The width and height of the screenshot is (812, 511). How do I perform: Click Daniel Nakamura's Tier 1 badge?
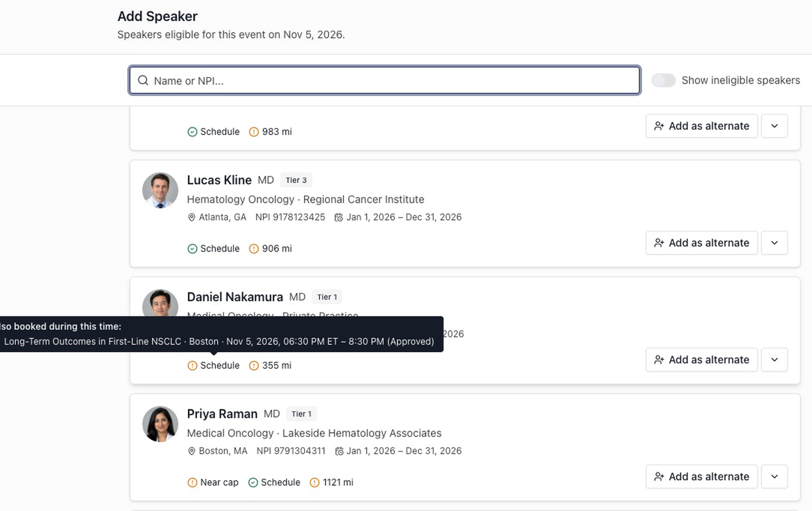327,297
